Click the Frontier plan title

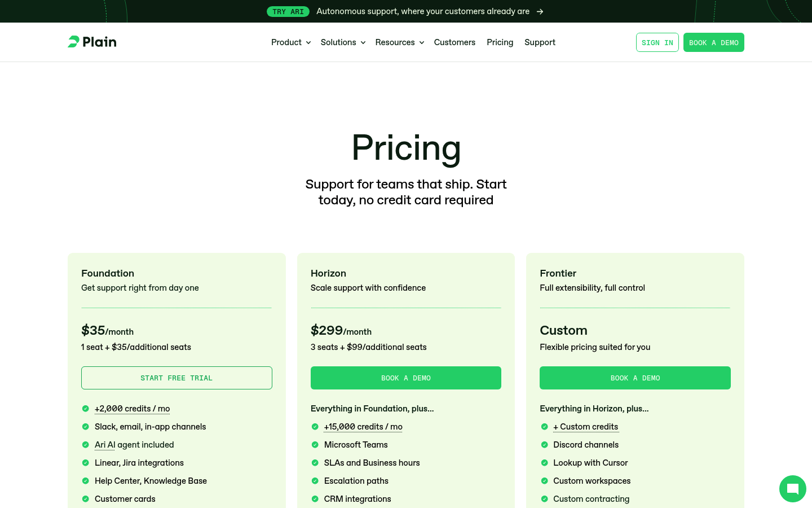(558, 273)
